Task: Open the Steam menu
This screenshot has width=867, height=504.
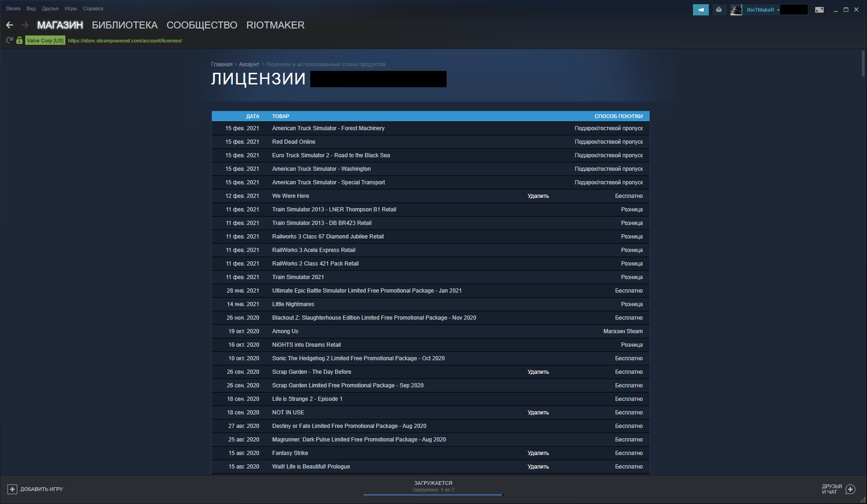Action: (13, 8)
